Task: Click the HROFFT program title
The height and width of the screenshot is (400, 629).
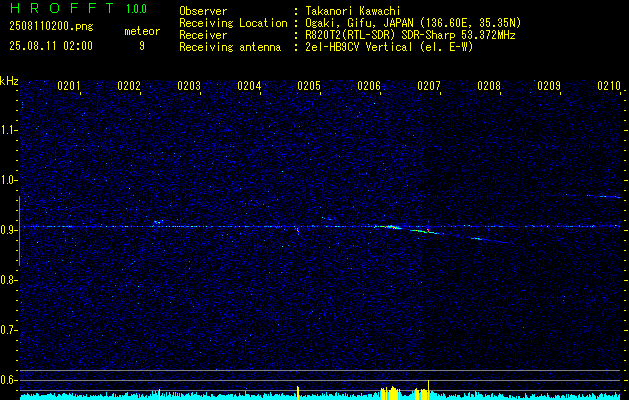Action: point(62,8)
